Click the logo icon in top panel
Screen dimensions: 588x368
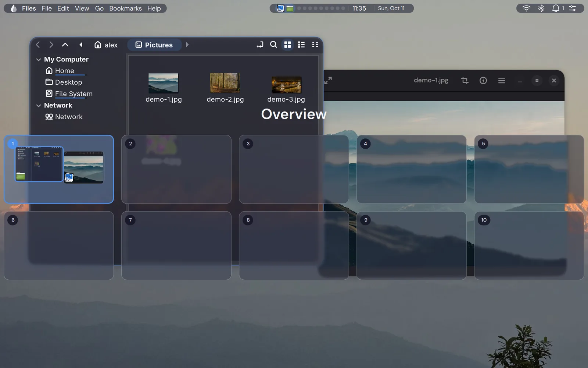click(x=14, y=8)
